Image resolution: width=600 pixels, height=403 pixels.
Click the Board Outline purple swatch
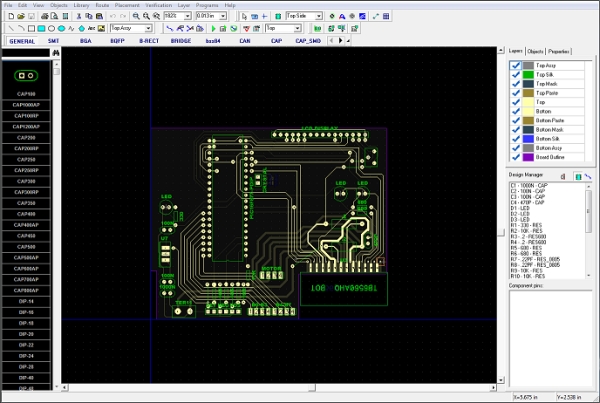click(x=528, y=157)
